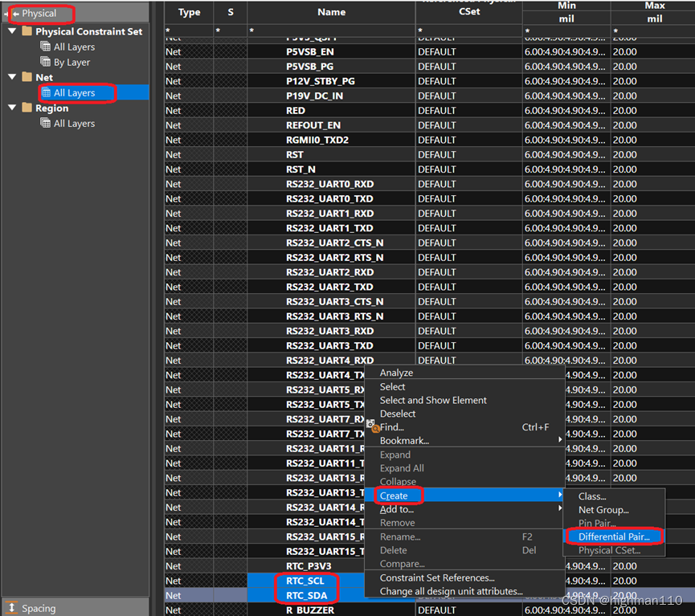Select All Layers under Physical Constraint Set
Image resolution: width=695 pixels, height=616 pixels.
74,47
